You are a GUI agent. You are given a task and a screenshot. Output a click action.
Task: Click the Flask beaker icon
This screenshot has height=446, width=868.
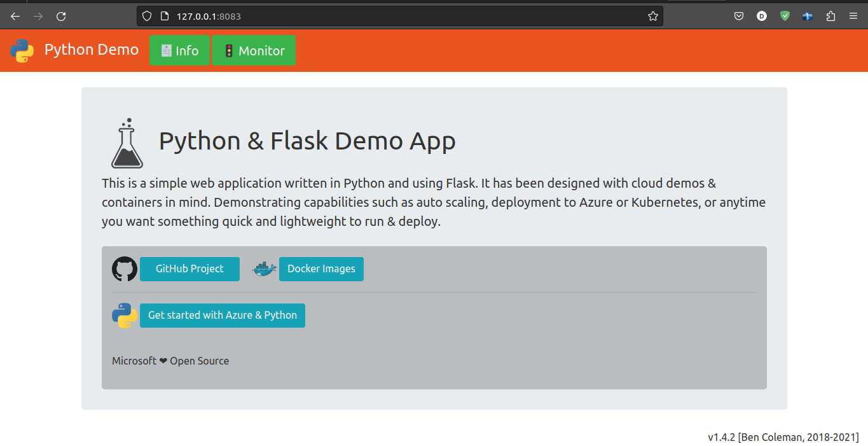click(127, 143)
